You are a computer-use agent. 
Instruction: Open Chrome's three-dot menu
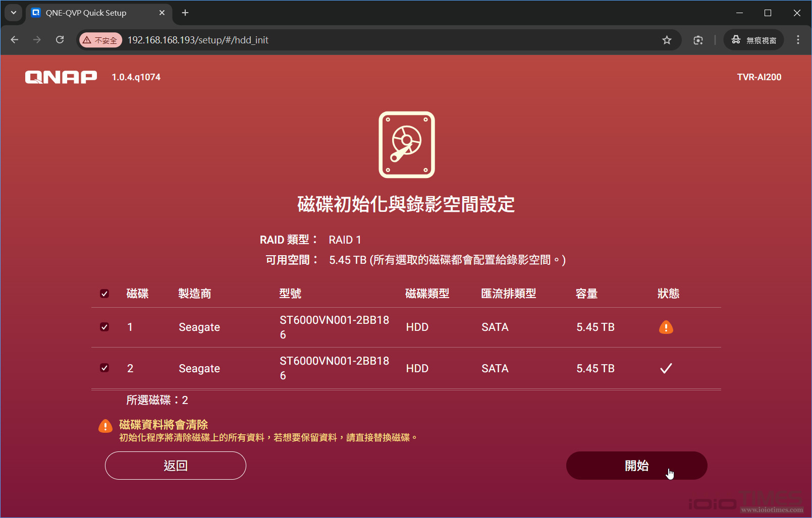[798, 39]
